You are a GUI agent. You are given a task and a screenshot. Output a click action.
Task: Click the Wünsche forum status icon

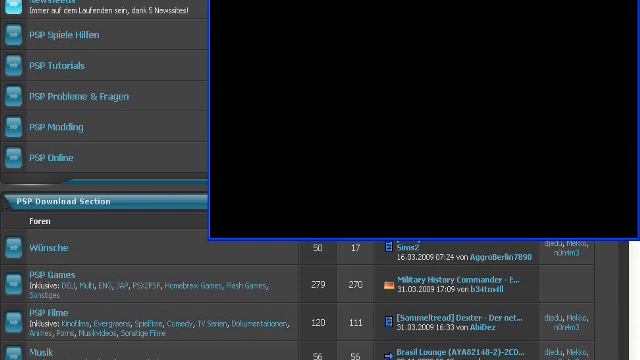pyautogui.click(x=13, y=248)
